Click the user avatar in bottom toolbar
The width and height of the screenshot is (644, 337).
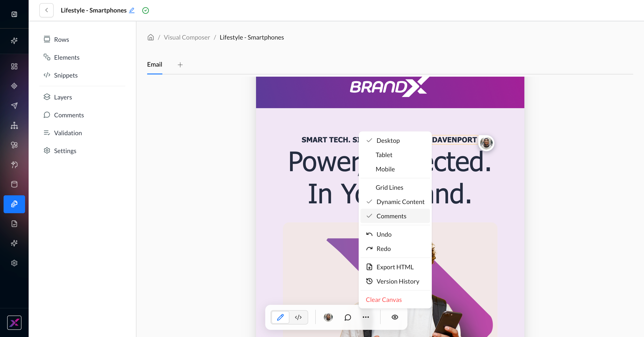[x=328, y=317]
